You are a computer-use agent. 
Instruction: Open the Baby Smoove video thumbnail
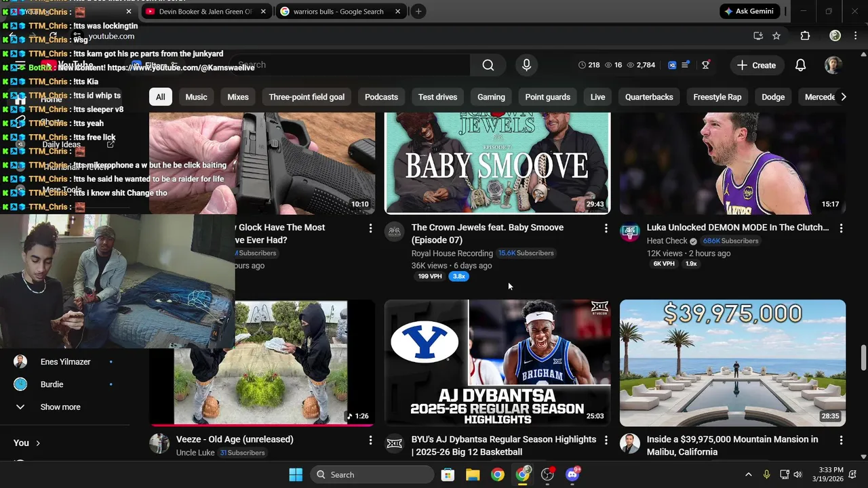(498, 163)
